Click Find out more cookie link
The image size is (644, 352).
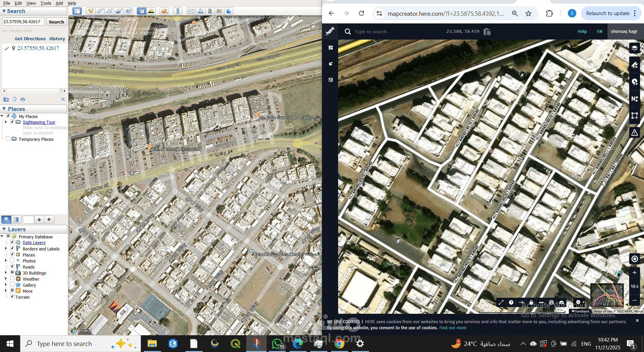click(x=453, y=328)
